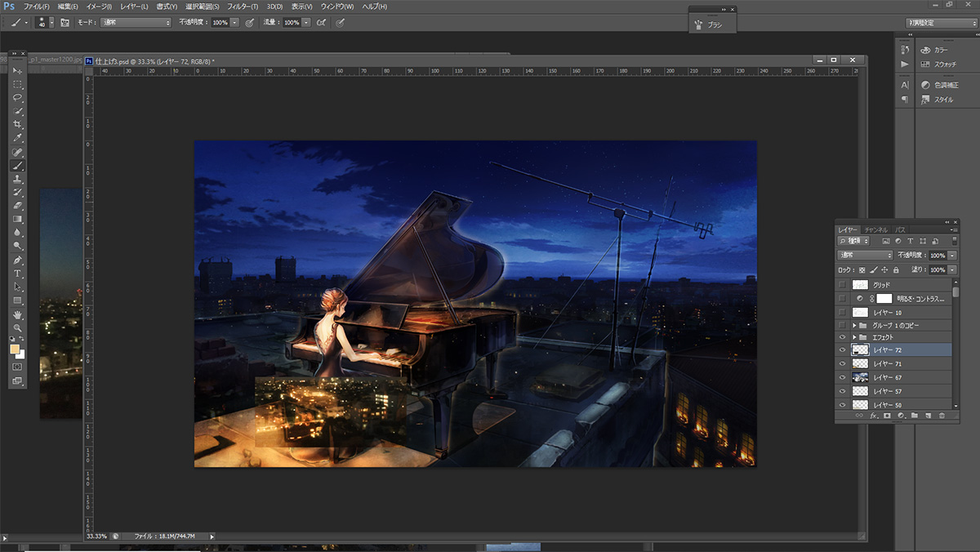Activate the Hand tool
The image size is (980, 552).
tap(17, 314)
